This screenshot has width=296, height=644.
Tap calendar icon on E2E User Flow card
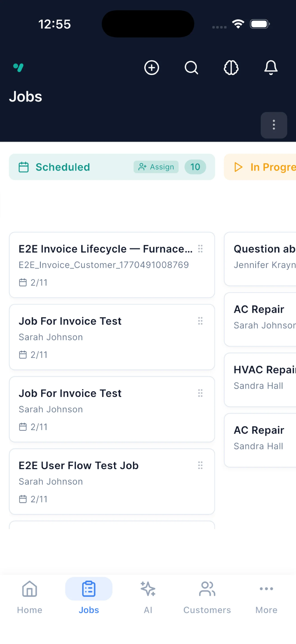(23, 499)
